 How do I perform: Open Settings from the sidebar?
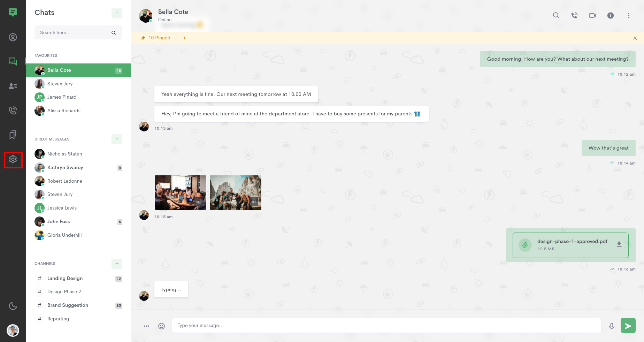click(x=13, y=159)
